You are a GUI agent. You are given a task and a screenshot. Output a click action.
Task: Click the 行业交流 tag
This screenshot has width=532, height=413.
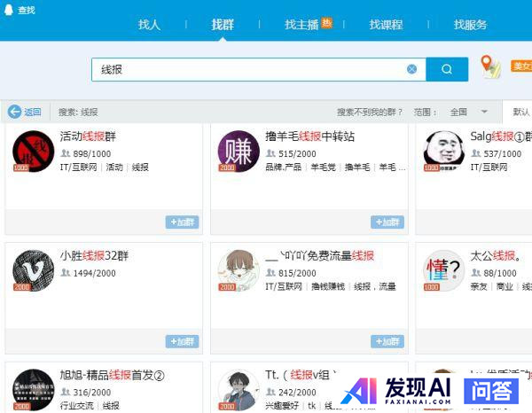coord(76,406)
